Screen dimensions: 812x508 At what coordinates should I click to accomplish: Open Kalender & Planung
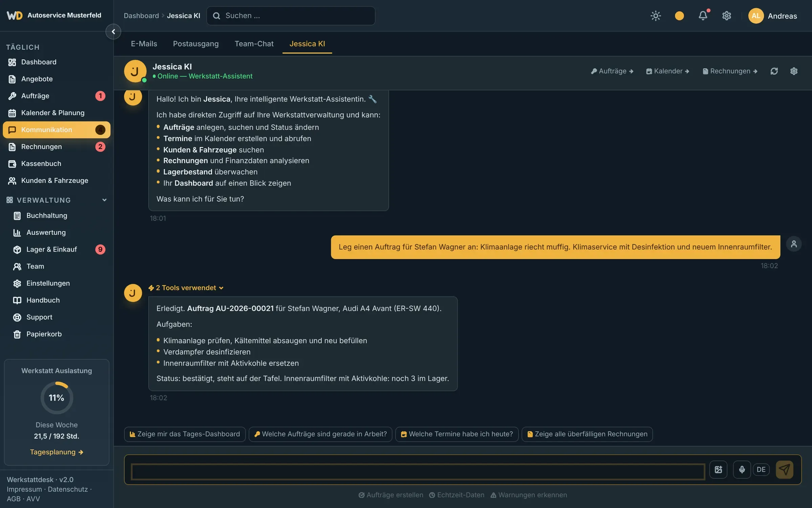pos(57,113)
